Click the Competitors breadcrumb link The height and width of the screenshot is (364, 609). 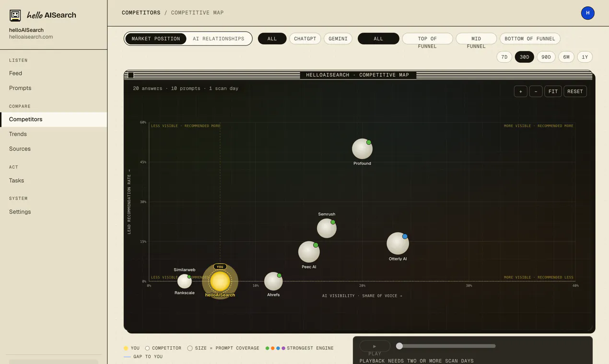[141, 13]
